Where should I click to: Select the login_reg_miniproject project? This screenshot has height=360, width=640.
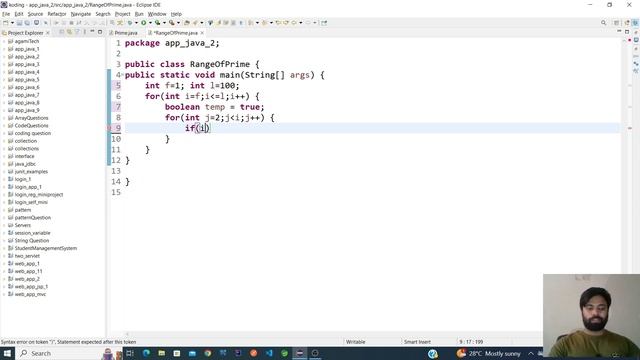point(39,195)
